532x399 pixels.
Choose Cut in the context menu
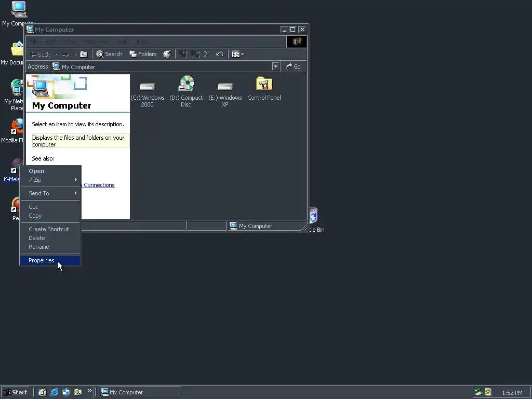(50, 207)
